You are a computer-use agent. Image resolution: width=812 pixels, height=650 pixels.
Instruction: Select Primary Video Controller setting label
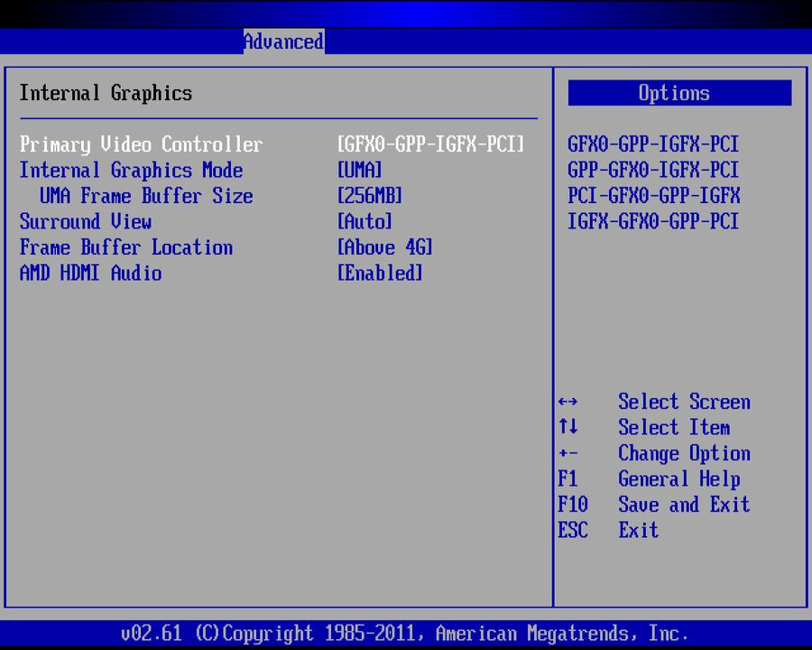141,144
